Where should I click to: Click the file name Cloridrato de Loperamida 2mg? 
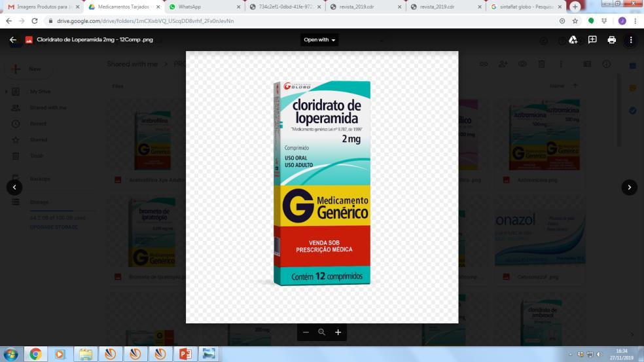[x=95, y=40]
